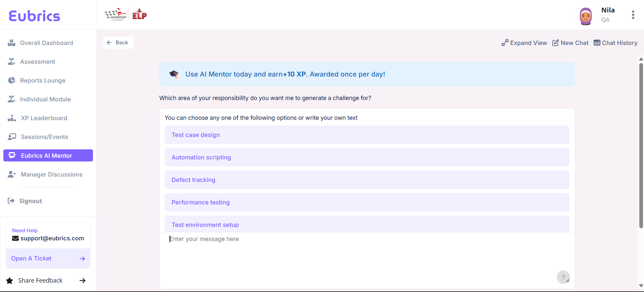This screenshot has height=292, width=644.
Task: Click the New Chat pencil icon
Action: (x=556, y=43)
